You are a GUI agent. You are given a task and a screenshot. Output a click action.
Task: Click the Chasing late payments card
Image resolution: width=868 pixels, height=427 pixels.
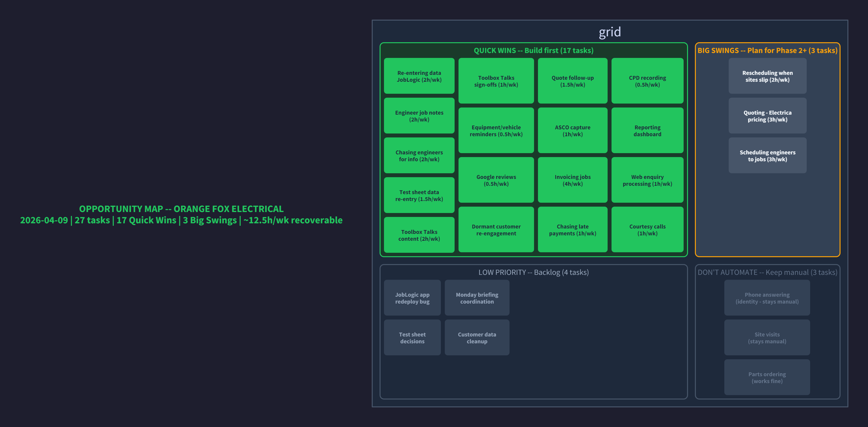click(573, 230)
